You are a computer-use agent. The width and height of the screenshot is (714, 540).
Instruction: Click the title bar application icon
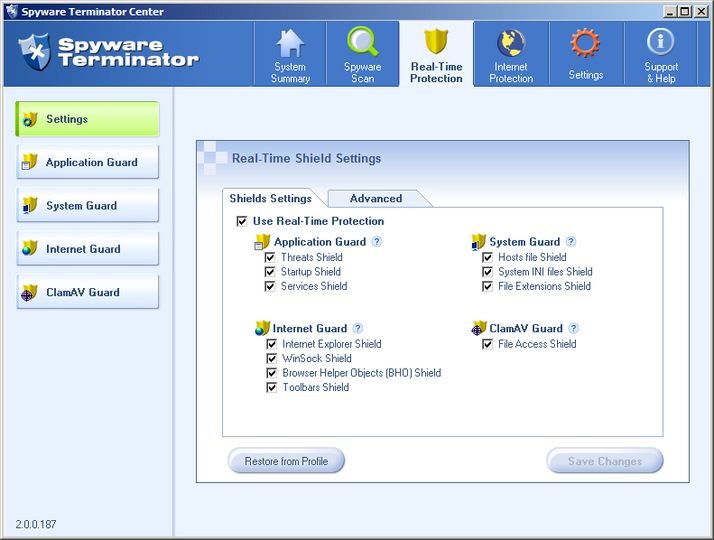11,11
